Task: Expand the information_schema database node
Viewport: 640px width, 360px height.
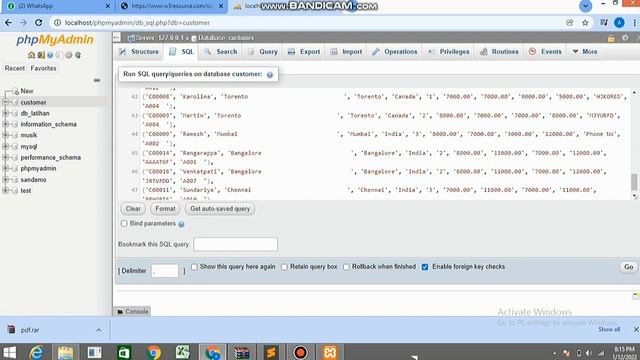Action: [x=6, y=124]
